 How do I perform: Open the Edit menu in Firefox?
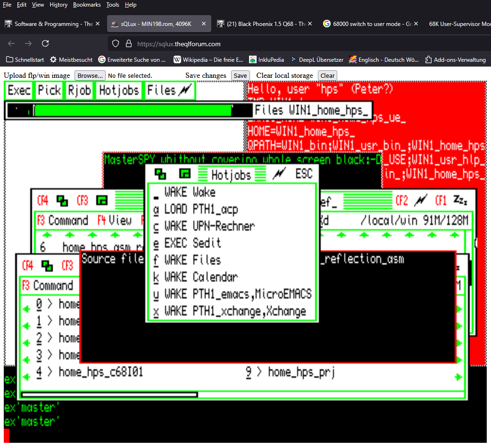pyautogui.click(x=22, y=5)
